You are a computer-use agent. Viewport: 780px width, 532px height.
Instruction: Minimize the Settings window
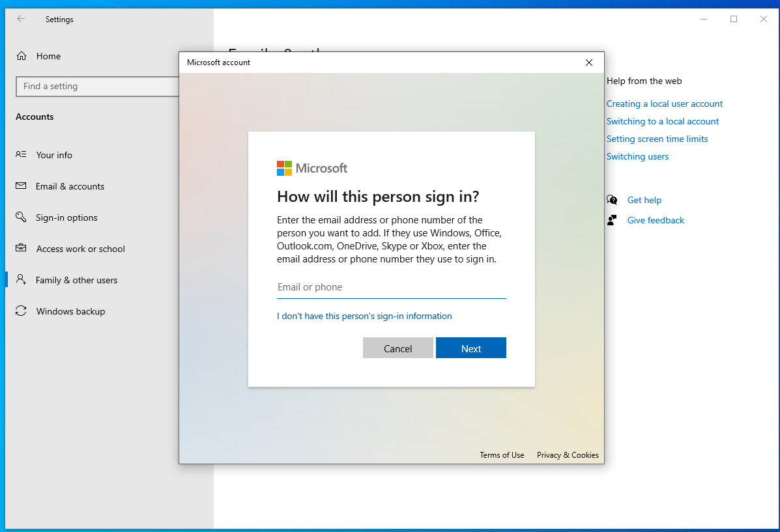[x=703, y=19]
